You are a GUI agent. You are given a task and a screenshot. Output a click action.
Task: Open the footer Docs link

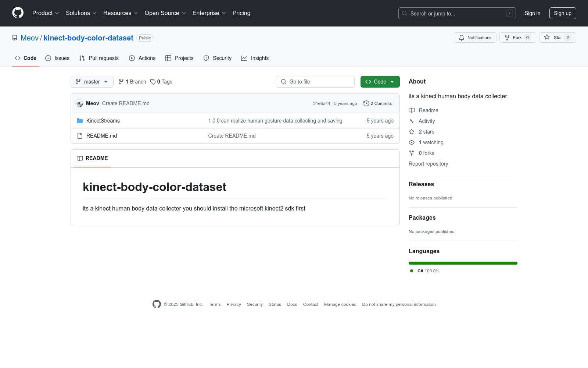click(x=292, y=304)
